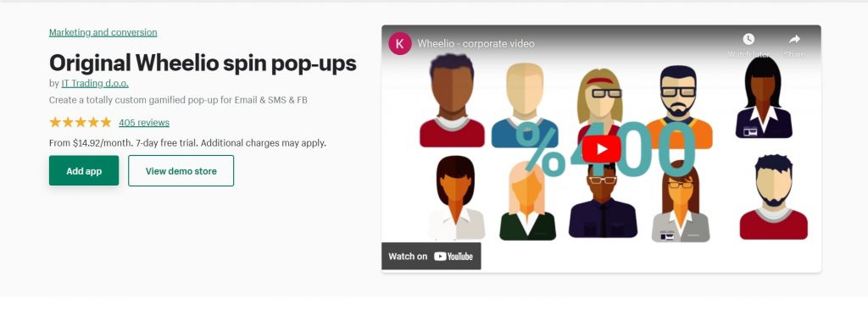Click the woman avatar in green jacket

pyautogui.click(x=527, y=200)
